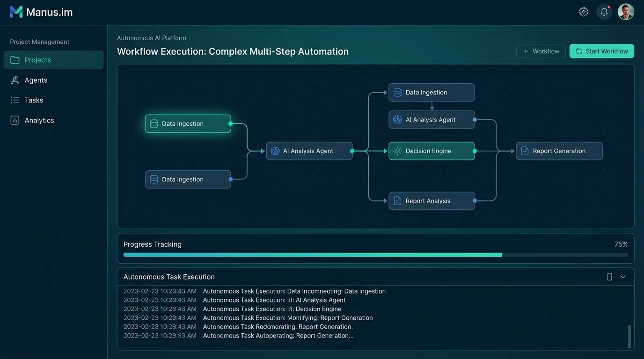Image resolution: width=644 pixels, height=359 pixels.
Task: Click the Manus.im logo
Action: point(41,12)
